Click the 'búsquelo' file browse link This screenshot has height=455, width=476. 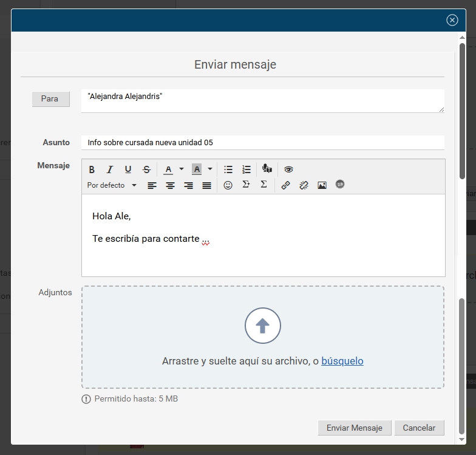(x=342, y=361)
